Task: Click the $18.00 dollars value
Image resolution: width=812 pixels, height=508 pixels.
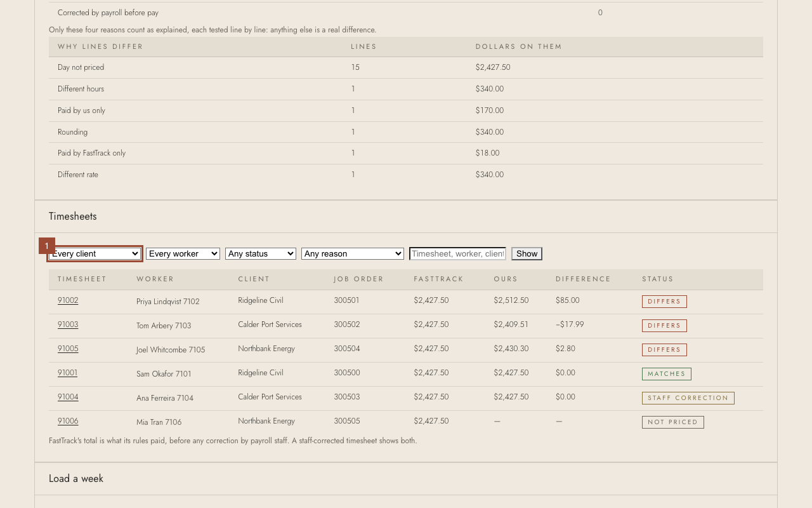Action: (x=488, y=153)
